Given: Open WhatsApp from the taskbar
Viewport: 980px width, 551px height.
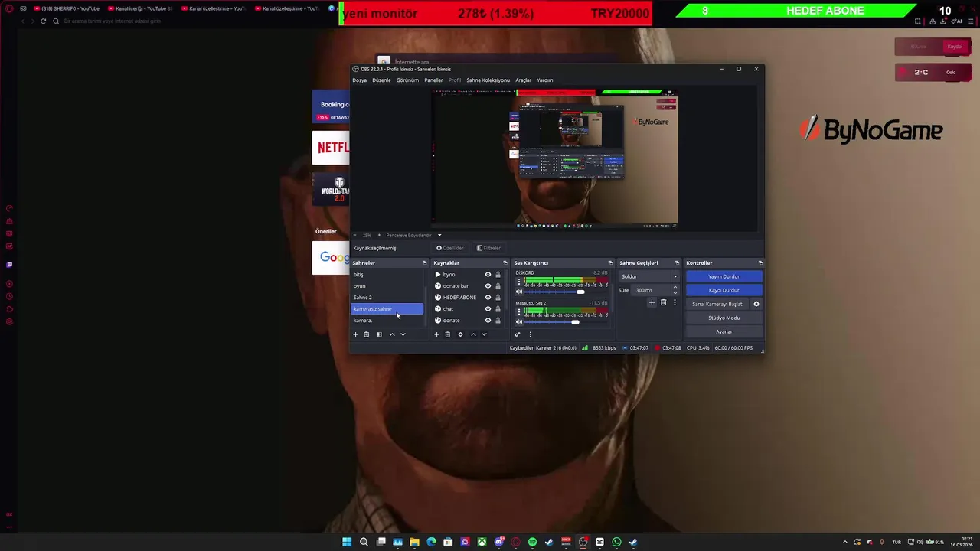Looking at the screenshot, I should [x=616, y=542].
